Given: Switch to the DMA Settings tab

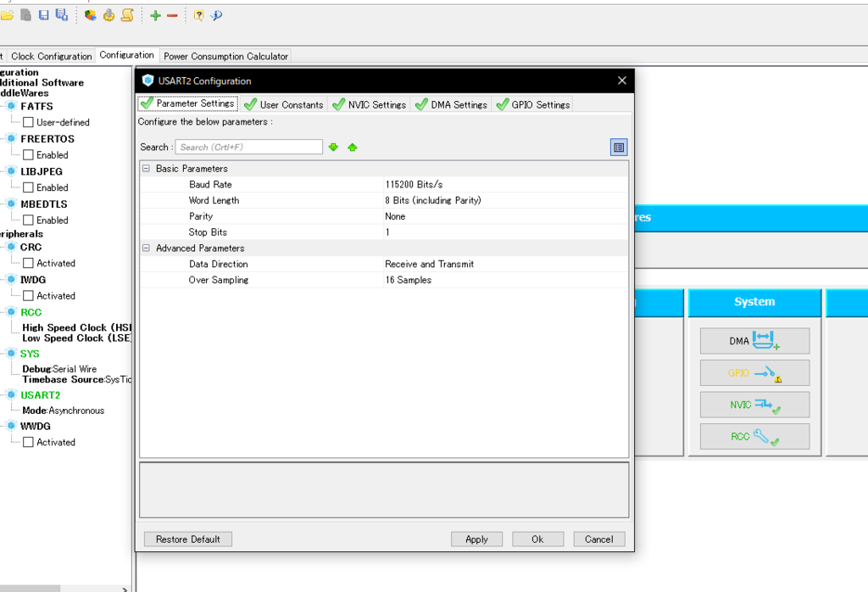Looking at the screenshot, I should 451,104.
